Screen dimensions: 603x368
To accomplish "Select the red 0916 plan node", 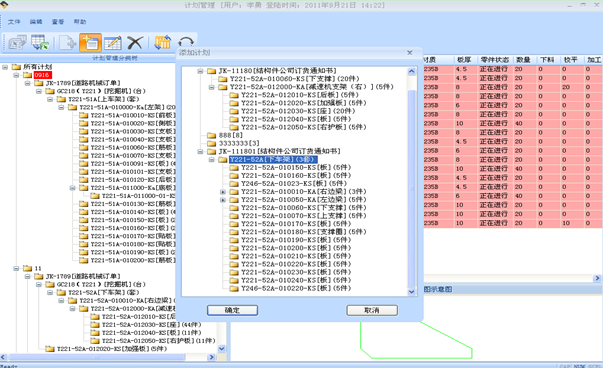I will 42,75.
